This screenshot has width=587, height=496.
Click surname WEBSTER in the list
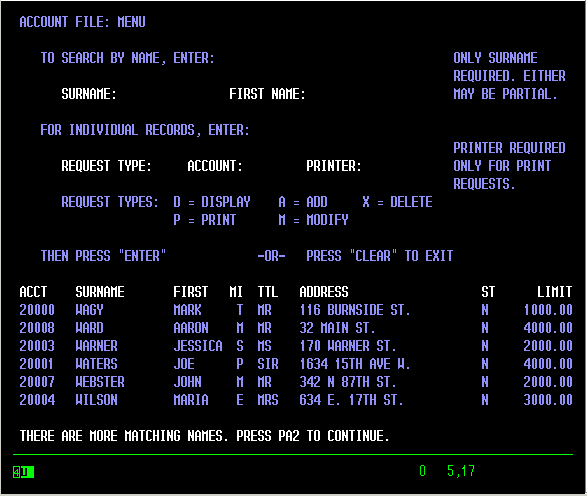(x=100, y=382)
